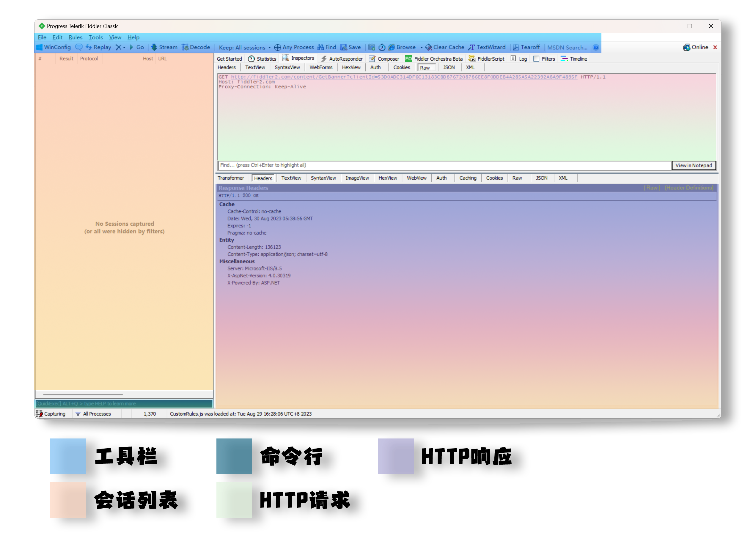Open the Timeline tab
The height and width of the screenshot is (533, 756).
(x=573, y=59)
